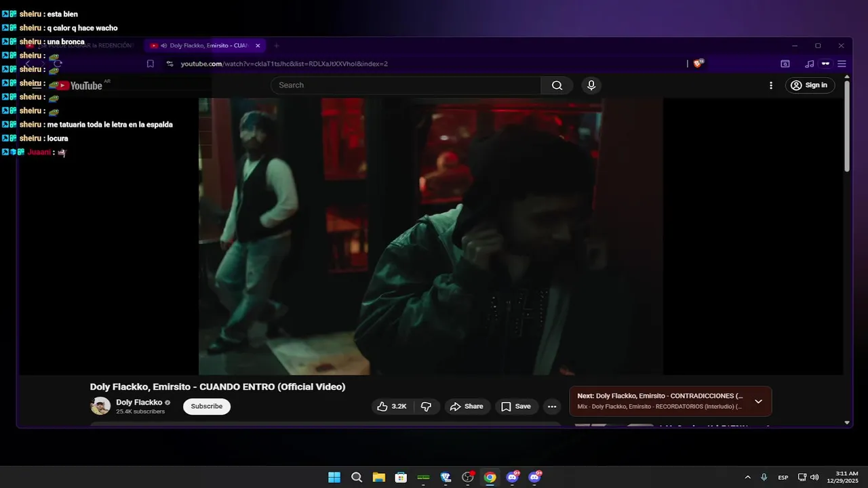The width and height of the screenshot is (868, 488).
Task: Open more actions ellipsis under video
Action: coord(552,407)
